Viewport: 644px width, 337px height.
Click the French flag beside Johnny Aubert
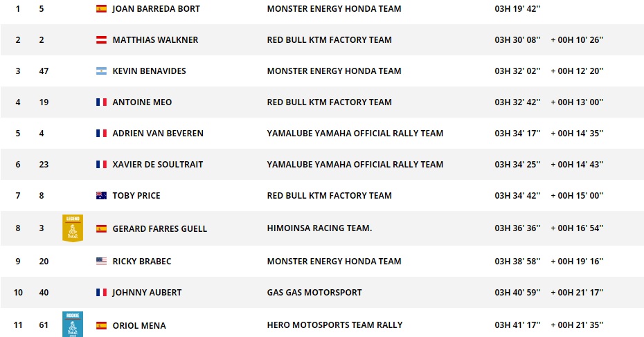click(x=101, y=293)
